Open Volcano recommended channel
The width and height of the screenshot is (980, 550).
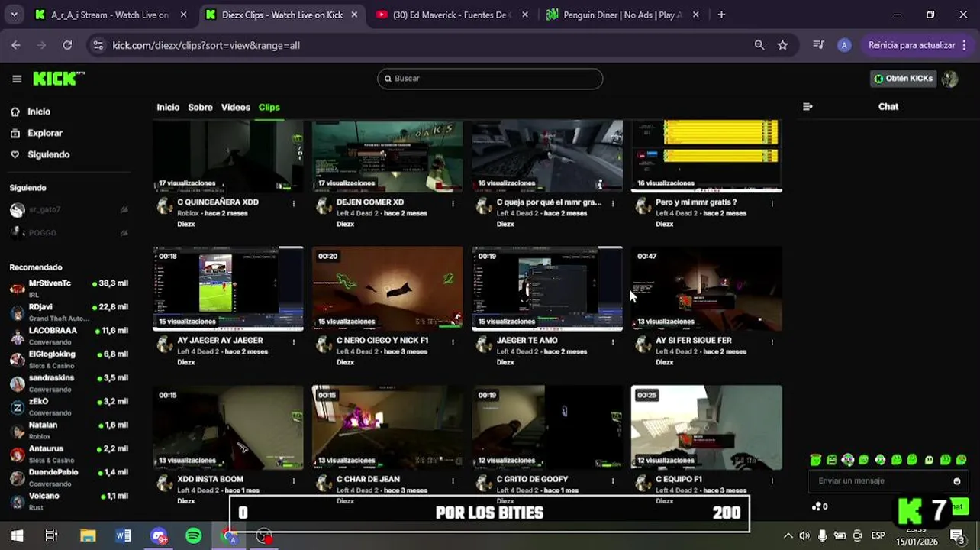pos(69,501)
